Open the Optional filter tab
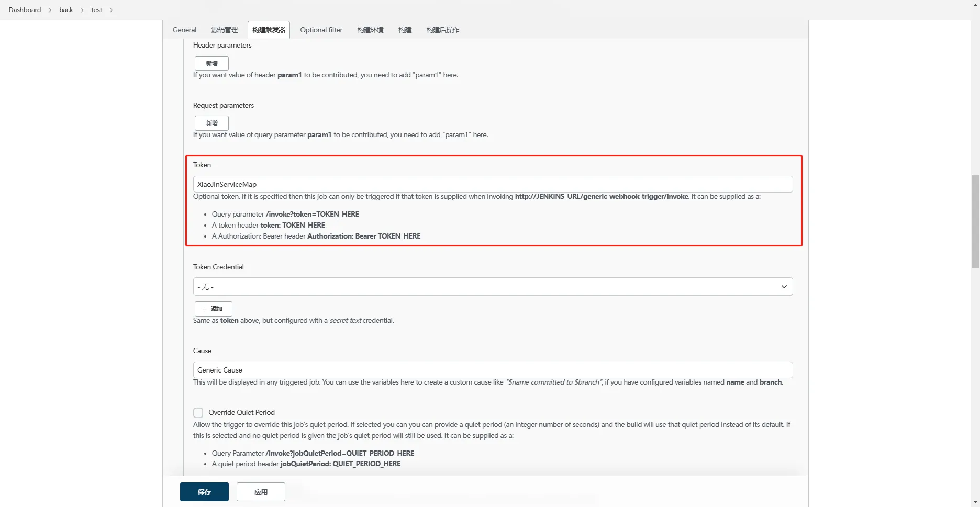Screen dimensions: 980x507 click(321, 30)
